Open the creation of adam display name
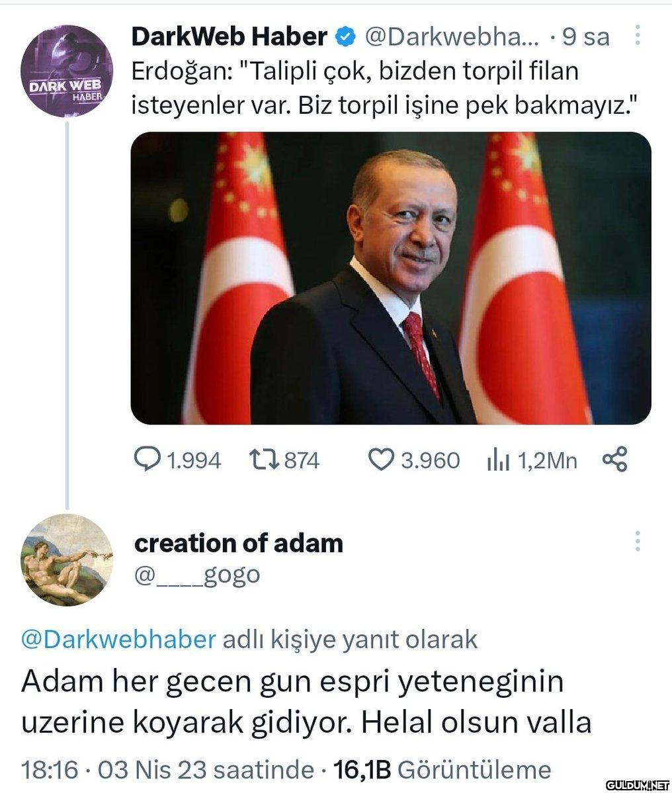The image size is (672, 793). click(x=239, y=544)
